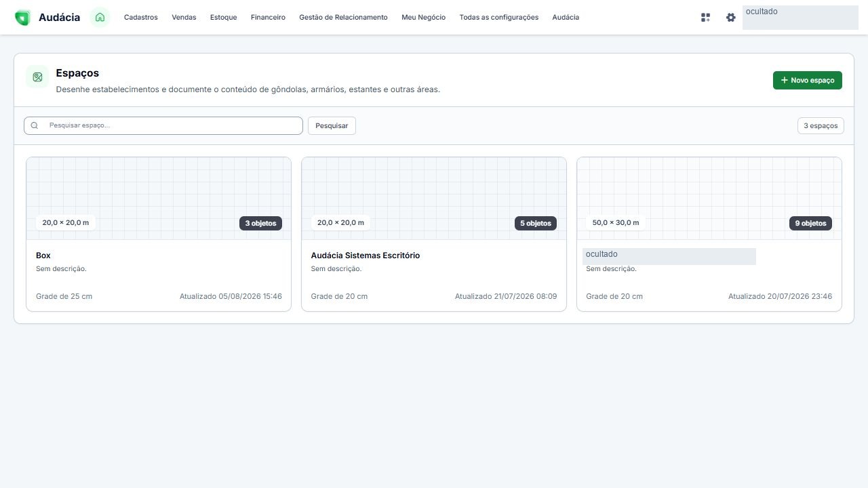Open the Financeiro menu
This screenshot has width=868, height=488.
pos(268,18)
